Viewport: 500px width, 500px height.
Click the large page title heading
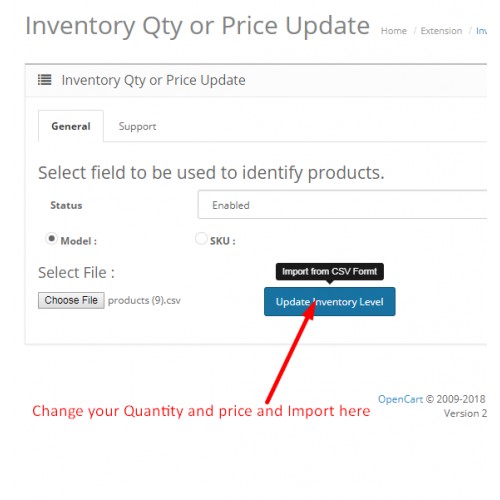[198, 26]
